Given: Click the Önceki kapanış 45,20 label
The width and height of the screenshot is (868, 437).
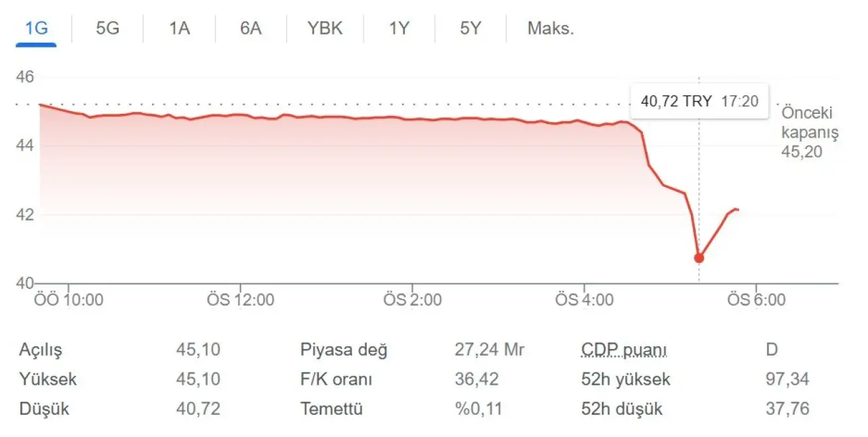Looking at the screenshot, I should pos(810,132).
